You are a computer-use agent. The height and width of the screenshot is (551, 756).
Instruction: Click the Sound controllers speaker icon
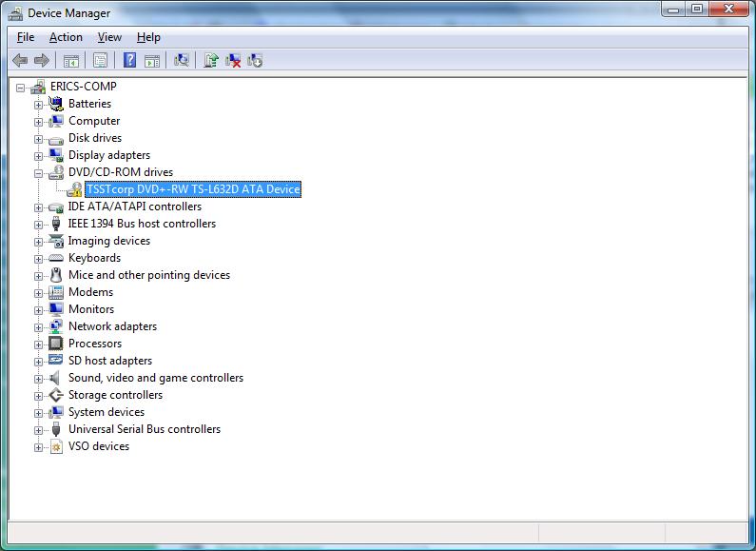55,378
